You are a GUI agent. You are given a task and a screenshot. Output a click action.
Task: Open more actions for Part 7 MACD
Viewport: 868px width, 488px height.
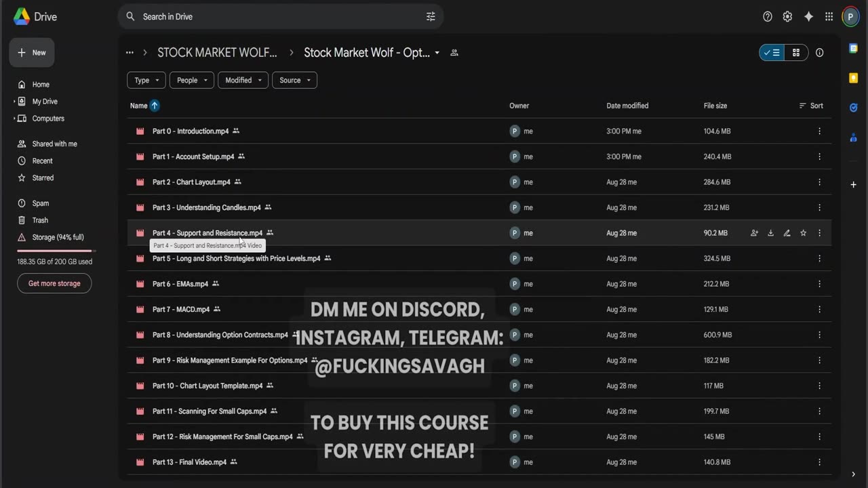tap(819, 309)
